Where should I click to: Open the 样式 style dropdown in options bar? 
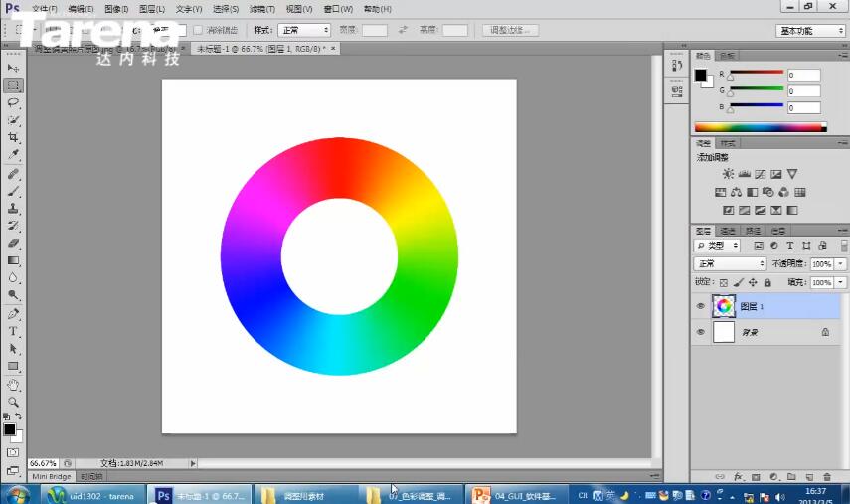point(304,30)
